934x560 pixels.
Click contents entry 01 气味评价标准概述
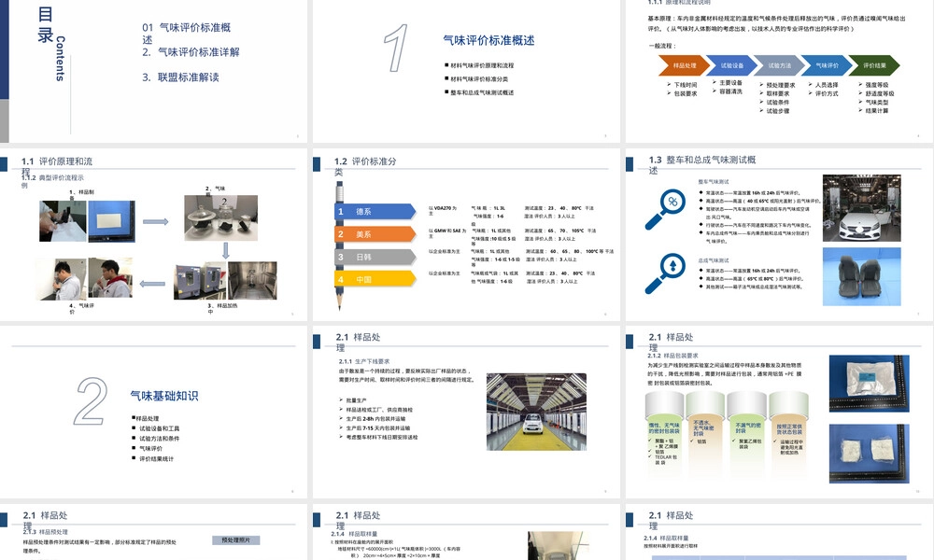click(187, 34)
